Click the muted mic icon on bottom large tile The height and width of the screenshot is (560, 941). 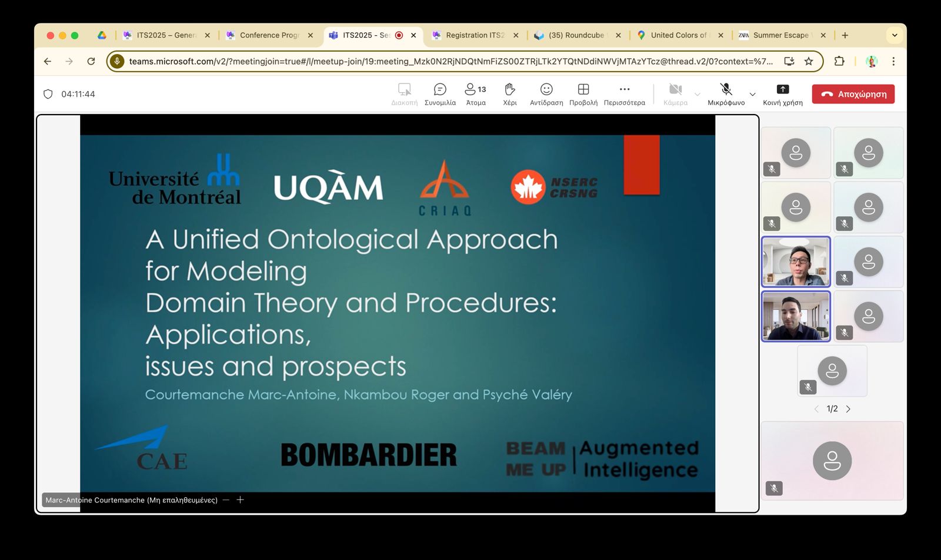click(x=774, y=488)
